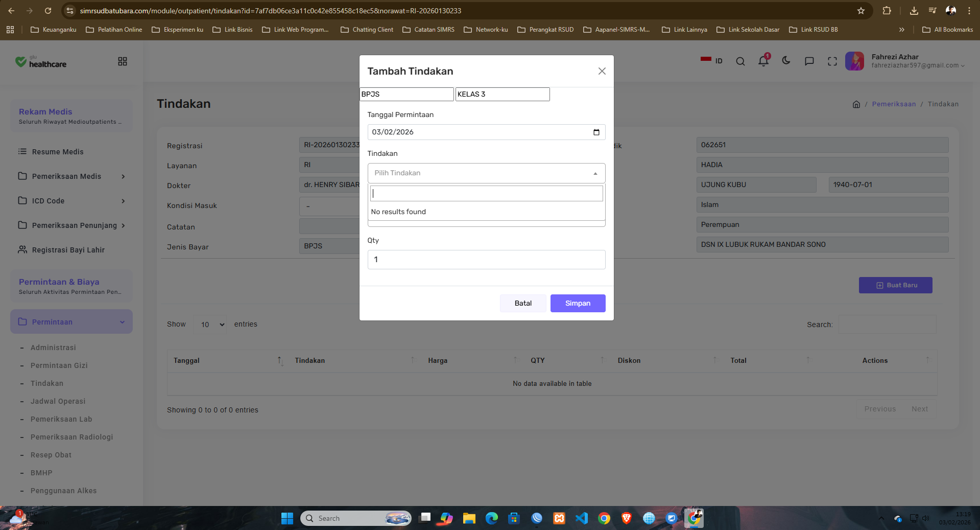This screenshot has height=530, width=980.
Task: Click the Batal button
Action: 523,303
